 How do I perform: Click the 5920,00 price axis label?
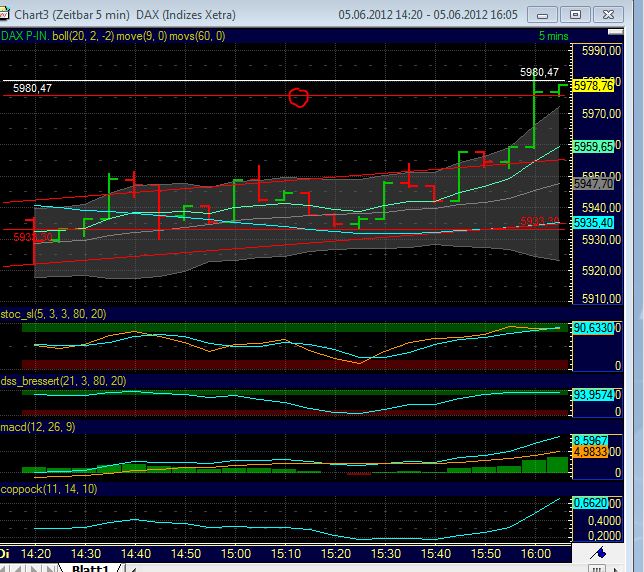601,271
